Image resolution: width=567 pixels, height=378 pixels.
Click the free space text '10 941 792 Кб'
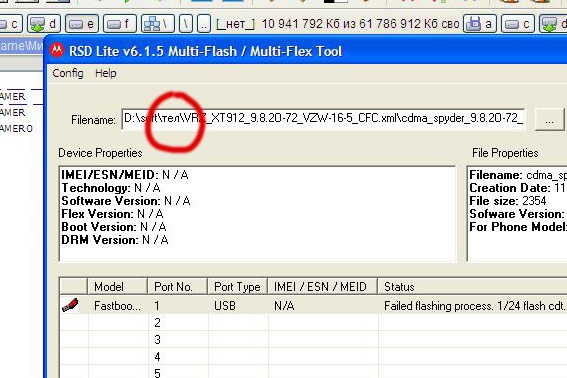pyautogui.click(x=301, y=24)
